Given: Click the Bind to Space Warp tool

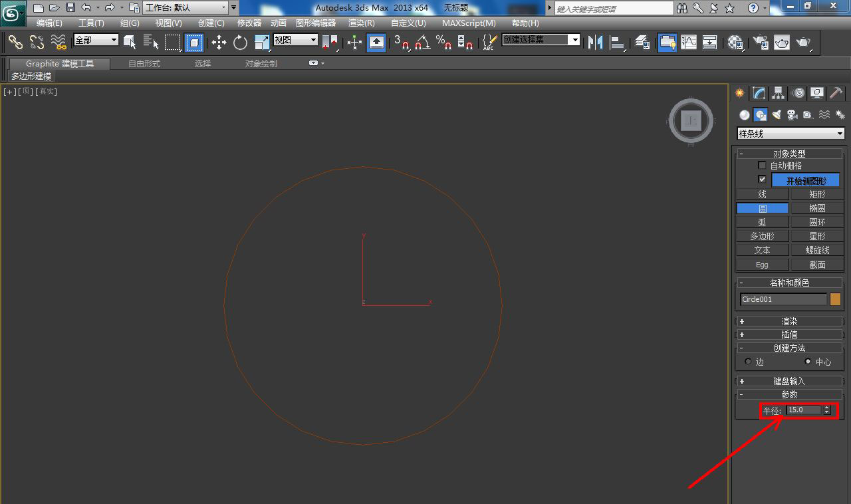Looking at the screenshot, I should click(59, 42).
